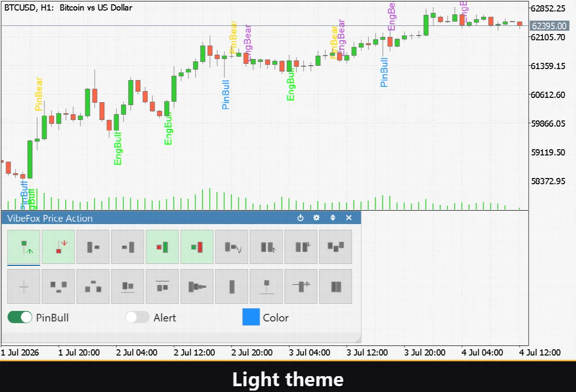The width and height of the screenshot is (576, 392).
Task: Click the '3 Jul 04:00' time axis label
Action: coord(310,353)
